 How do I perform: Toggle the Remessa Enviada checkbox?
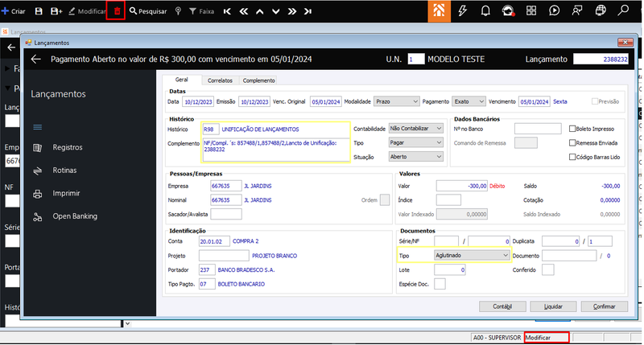(x=572, y=143)
